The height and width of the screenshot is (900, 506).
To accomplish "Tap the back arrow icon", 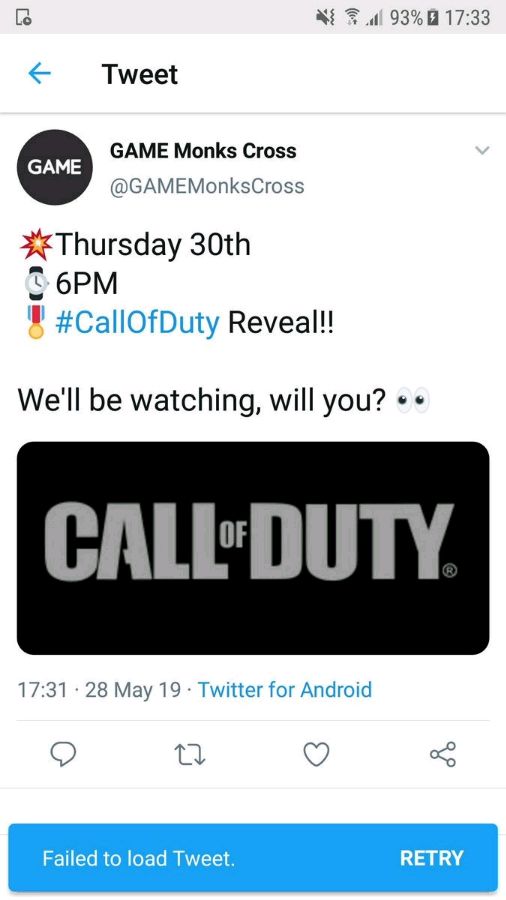I will point(40,73).
